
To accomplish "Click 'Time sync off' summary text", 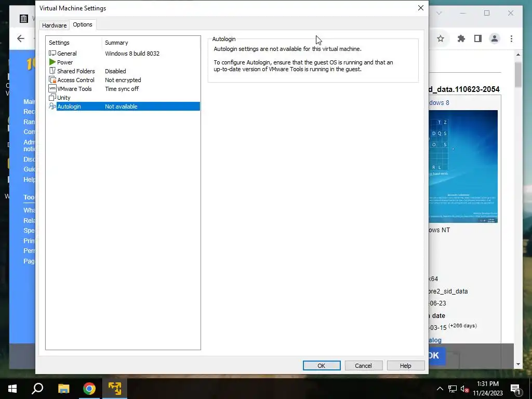I will click(x=122, y=88).
